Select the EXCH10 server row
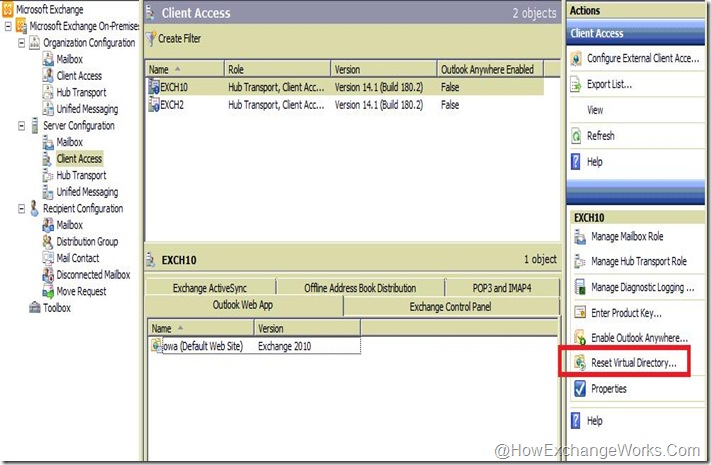Image resolution: width=711 pixels, height=465 pixels. (x=345, y=87)
